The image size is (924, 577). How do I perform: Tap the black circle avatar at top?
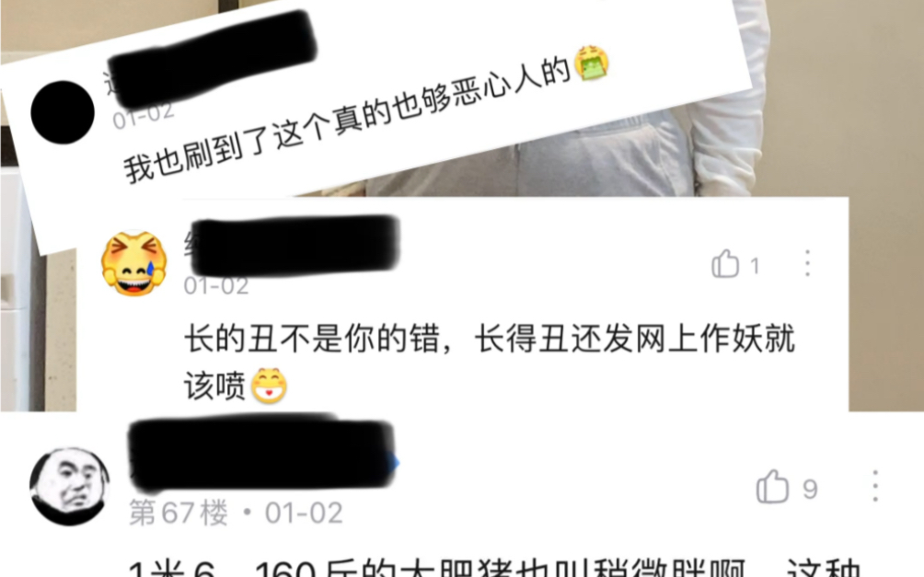pyautogui.click(x=63, y=112)
